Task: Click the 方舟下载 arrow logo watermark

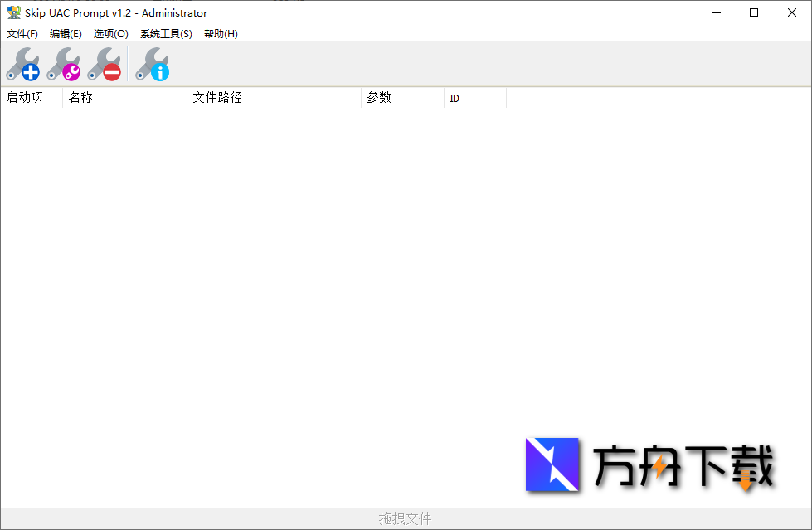Action: point(552,465)
